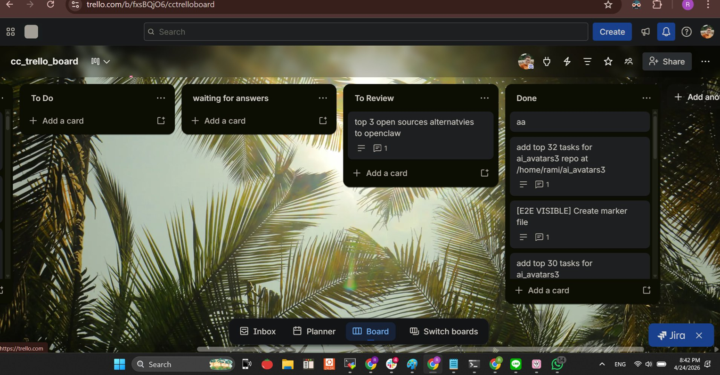Open Switch boards
The image size is (720, 375).
coord(444,331)
